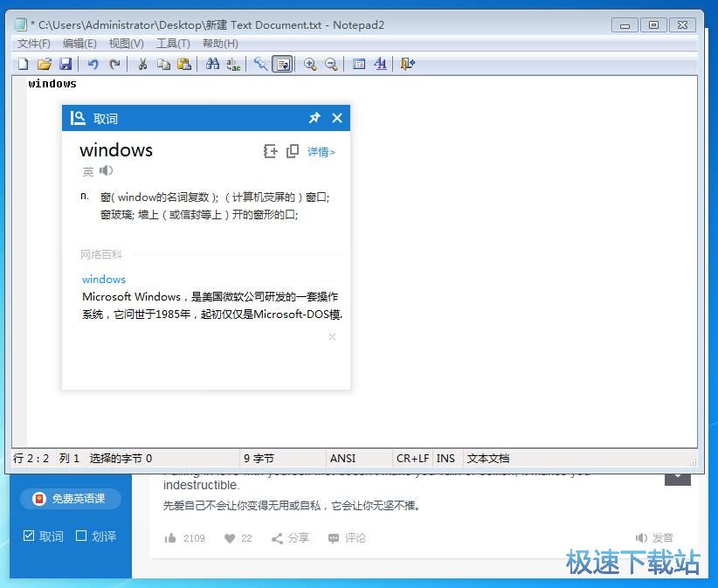
Task: Open a file with the folder icon
Action: pos(45,64)
